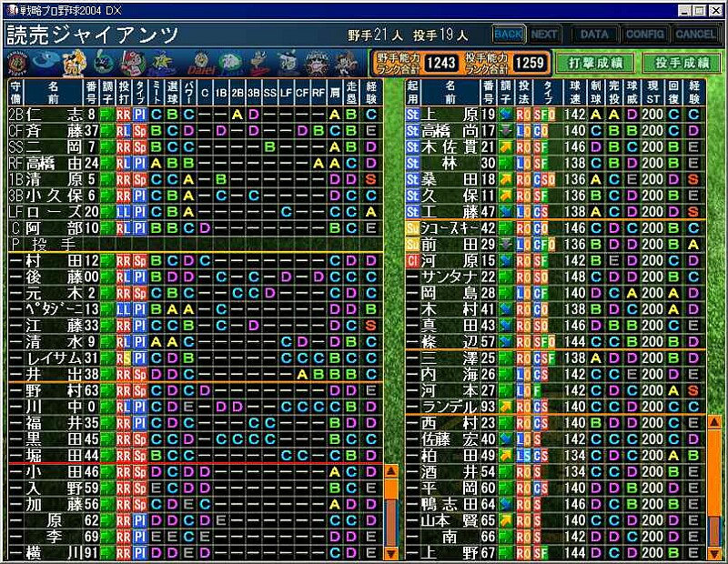The image size is (728, 564).
Task: Click the pitcher list scroll-up arrow
Action: (x=714, y=422)
